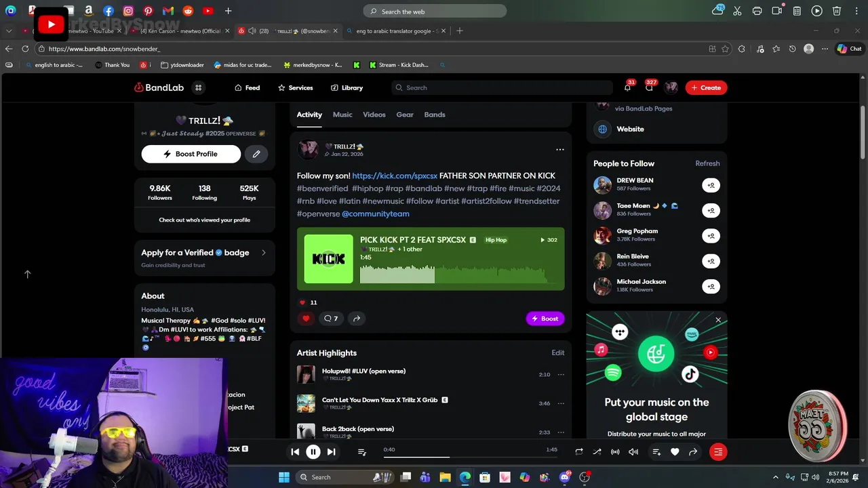Open the browser Copilot Chat button

pyautogui.click(x=849, y=49)
